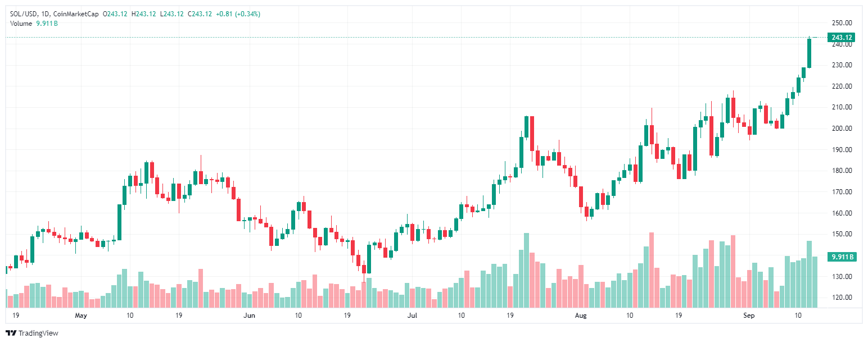Click the C243.12 closing price value
The height and width of the screenshot is (343, 868).
[202, 14]
